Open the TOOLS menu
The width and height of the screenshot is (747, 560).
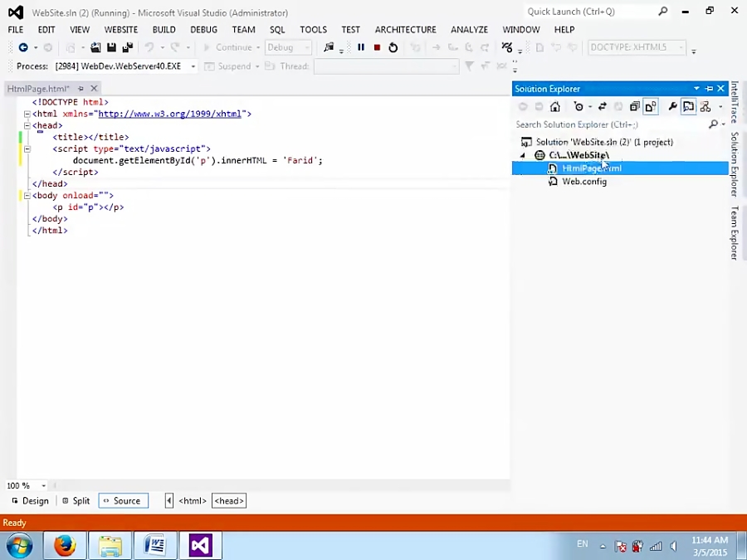tap(313, 30)
